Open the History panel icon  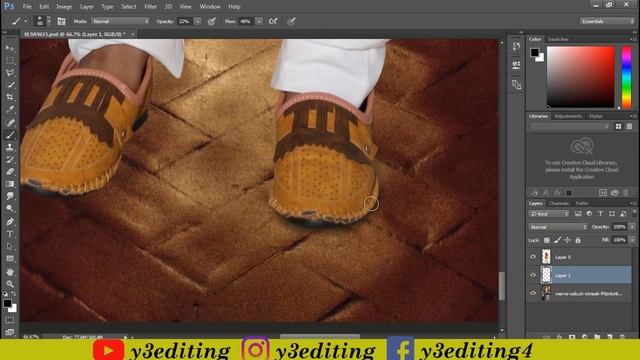coord(516,46)
